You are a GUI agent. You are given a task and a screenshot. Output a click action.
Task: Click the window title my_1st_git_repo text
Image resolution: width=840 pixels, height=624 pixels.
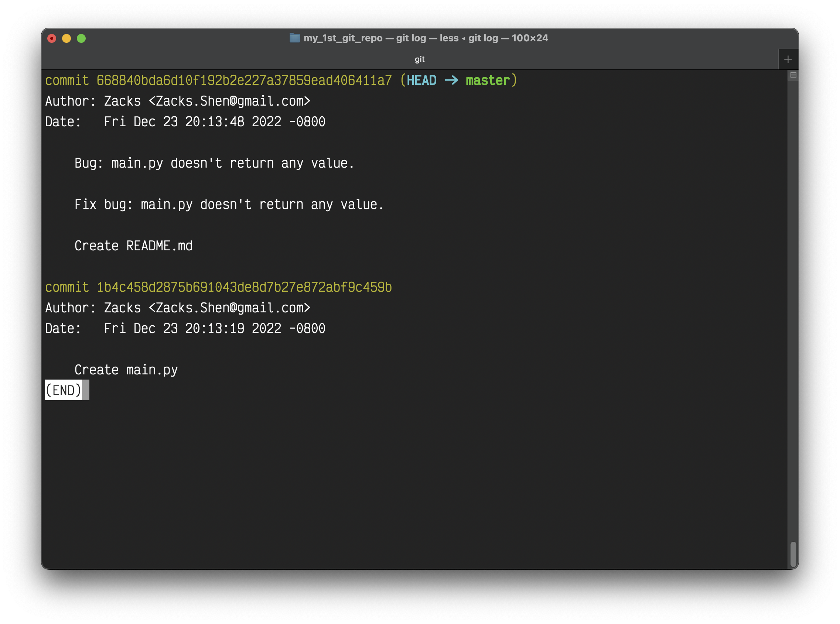[x=343, y=38]
